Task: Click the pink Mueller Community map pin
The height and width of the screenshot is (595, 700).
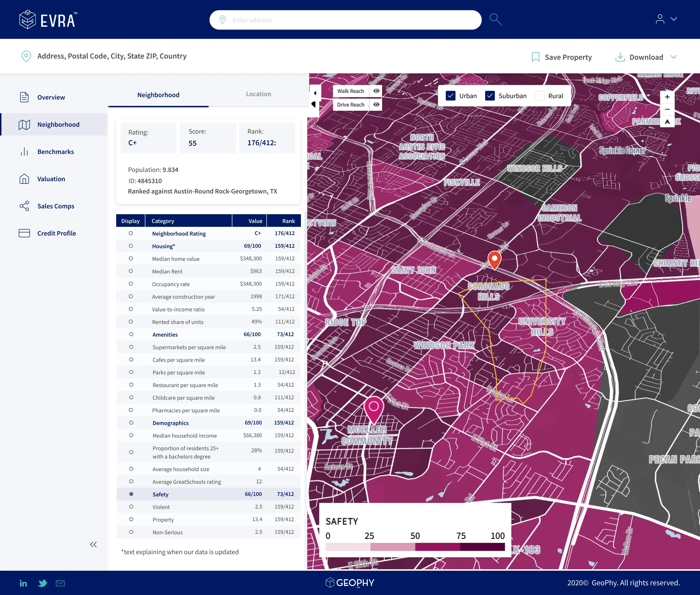Action: pyautogui.click(x=374, y=410)
